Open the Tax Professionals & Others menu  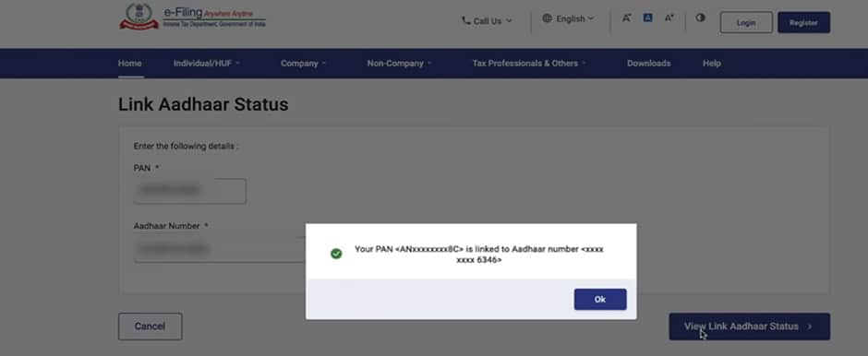529,63
